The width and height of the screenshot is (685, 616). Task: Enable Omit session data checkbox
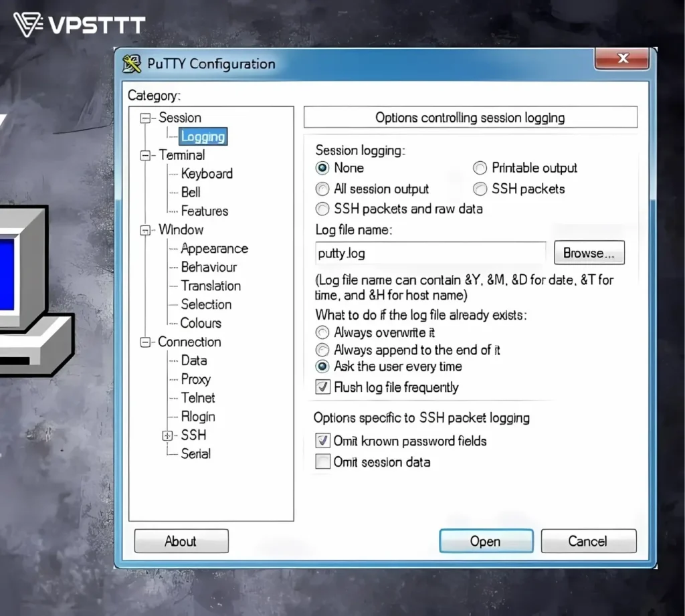(323, 461)
